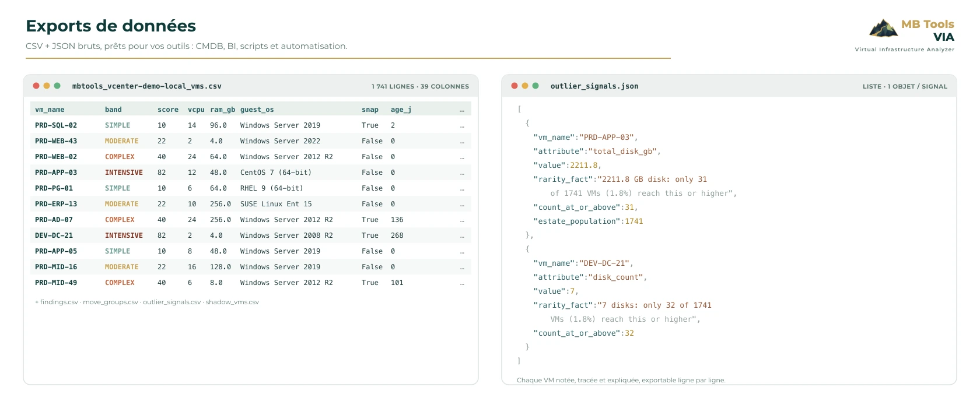The width and height of the screenshot is (980, 408).
Task: Click the vcpu column header
Action: (x=196, y=110)
